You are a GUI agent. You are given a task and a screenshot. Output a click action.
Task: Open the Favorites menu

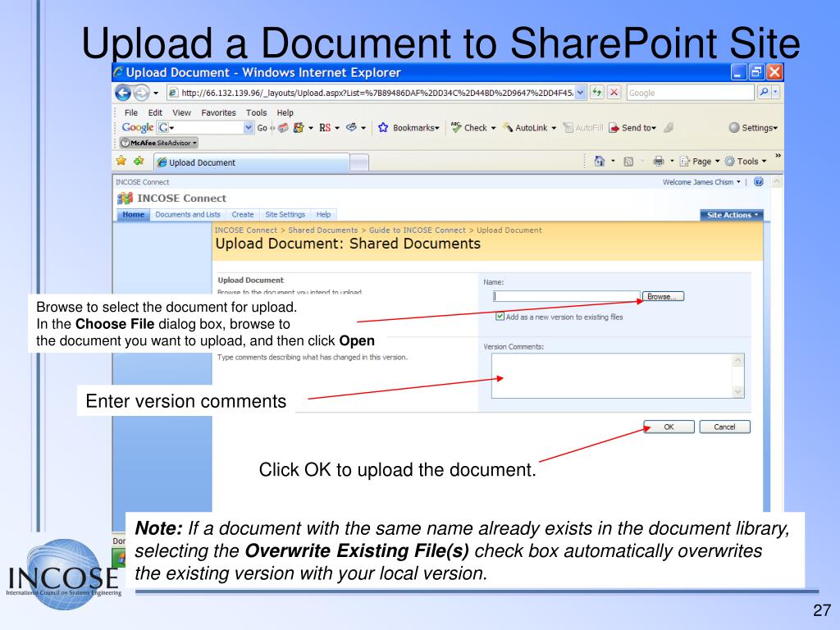218,112
